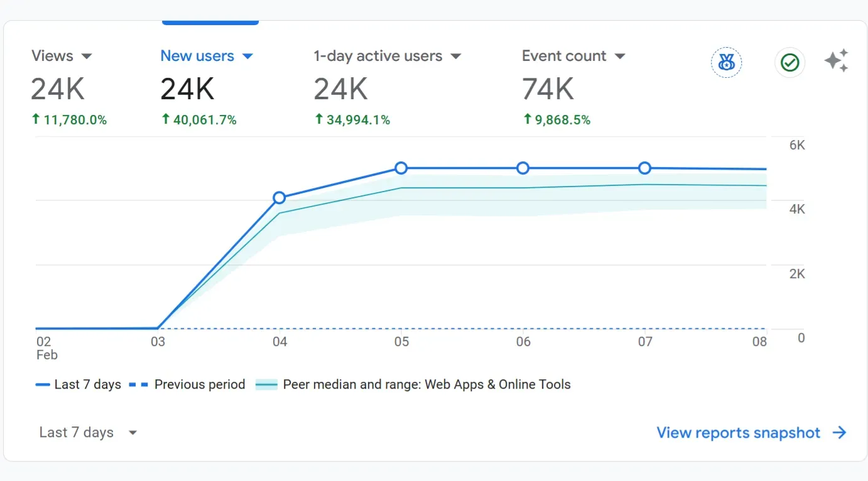The height and width of the screenshot is (481, 868).
Task: Open the Event count dropdown arrow
Action: click(620, 57)
